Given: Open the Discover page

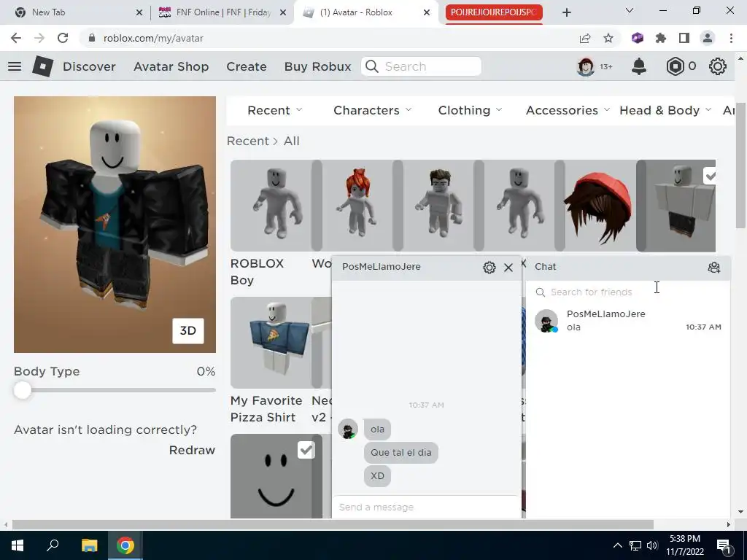Looking at the screenshot, I should coord(89,66).
